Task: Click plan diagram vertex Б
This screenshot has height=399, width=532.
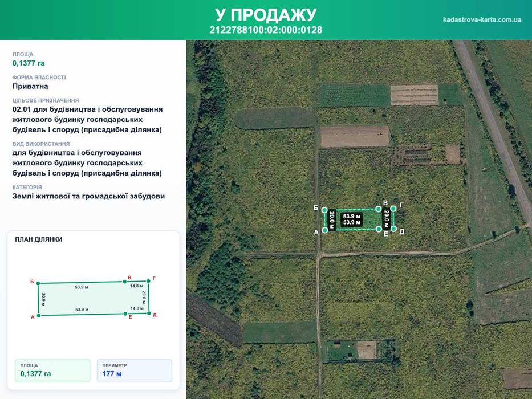Action: [38, 283]
